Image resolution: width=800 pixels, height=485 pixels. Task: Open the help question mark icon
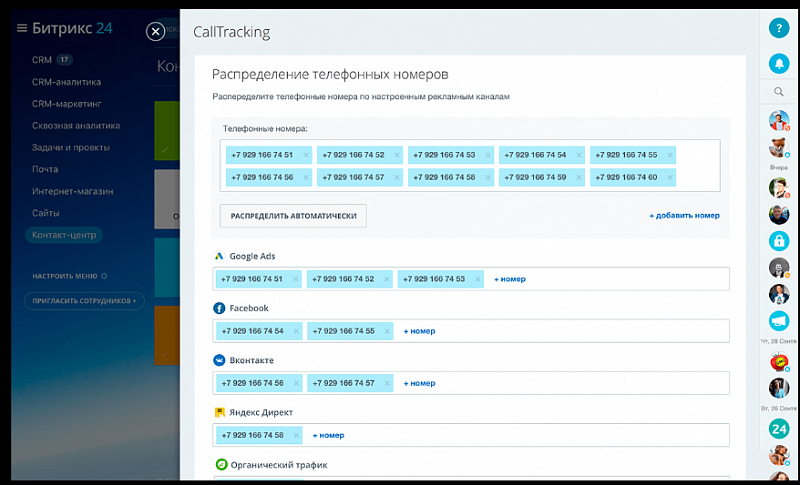coord(779,28)
